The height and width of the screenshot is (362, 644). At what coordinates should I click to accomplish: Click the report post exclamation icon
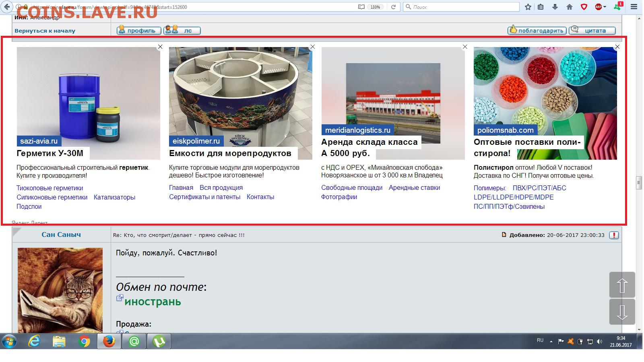[x=614, y=235]
